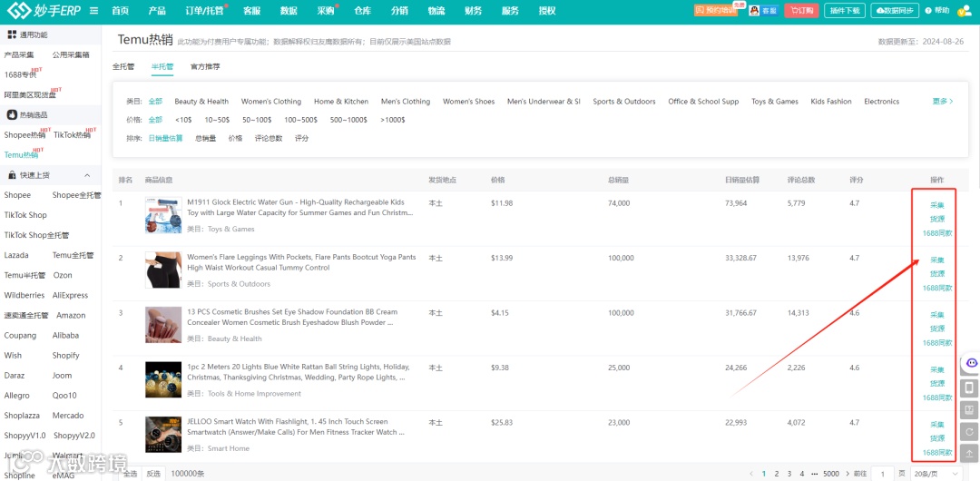Image resolution: width=980 pixels, height=481 pixels.
Task: Open the rattan ball lights thumbnail
Action: [x=163, y=379]
